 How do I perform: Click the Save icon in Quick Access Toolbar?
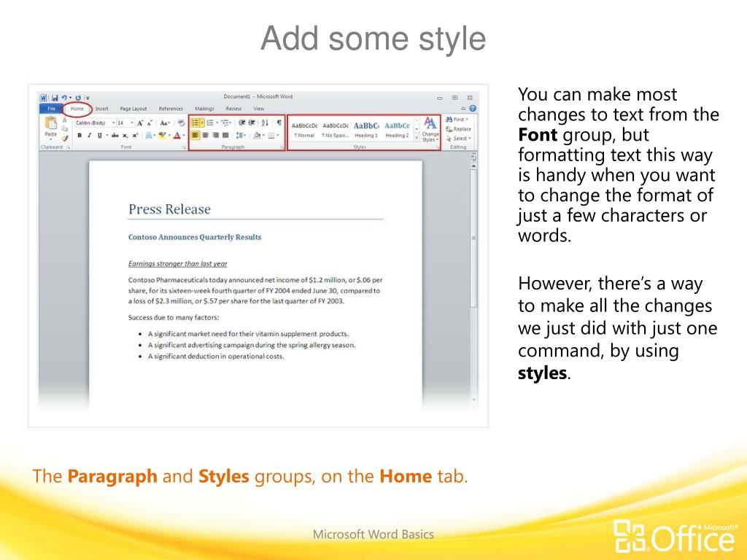click(55, 98)
